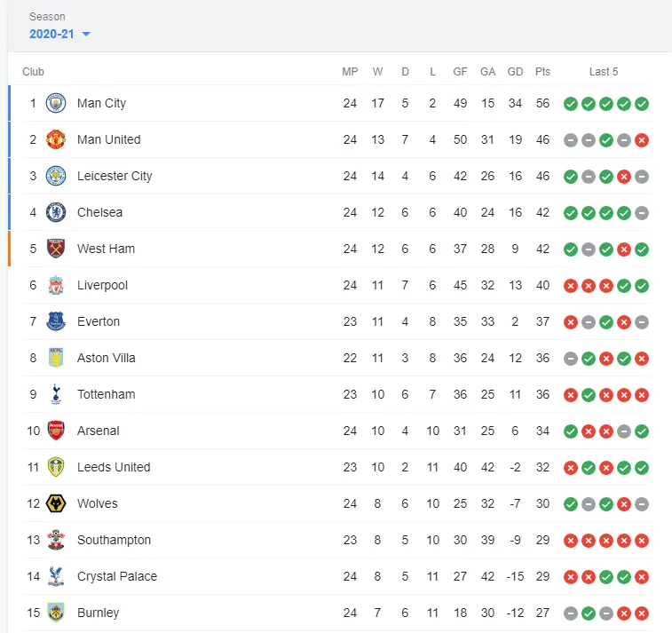Click Man United's red loss result icon
Image resolution: width=672 pixels, height=633 pixels.
pyautogui.click(x=642, y=140)
